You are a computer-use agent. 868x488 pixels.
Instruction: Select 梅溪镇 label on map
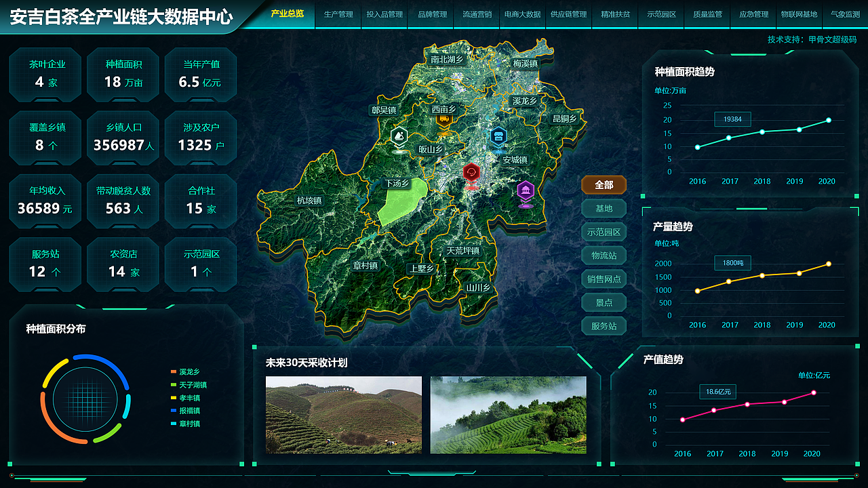tap(525, 64)
